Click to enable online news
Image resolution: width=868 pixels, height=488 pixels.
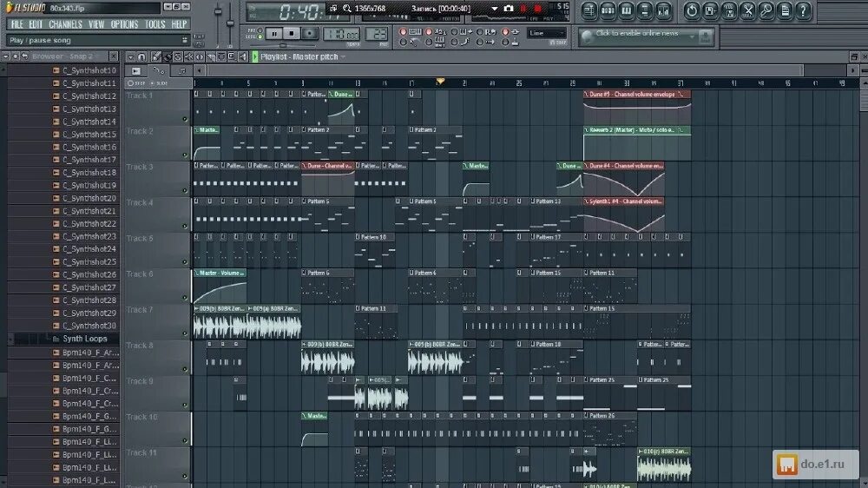(x=636, y=33)
